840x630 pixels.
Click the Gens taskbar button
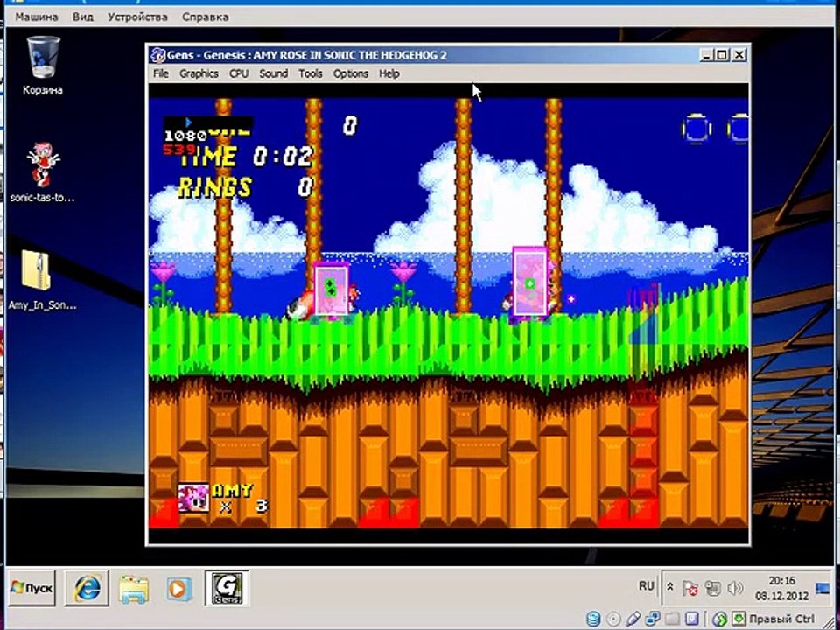pyautogui.click(x=227, y=588)
